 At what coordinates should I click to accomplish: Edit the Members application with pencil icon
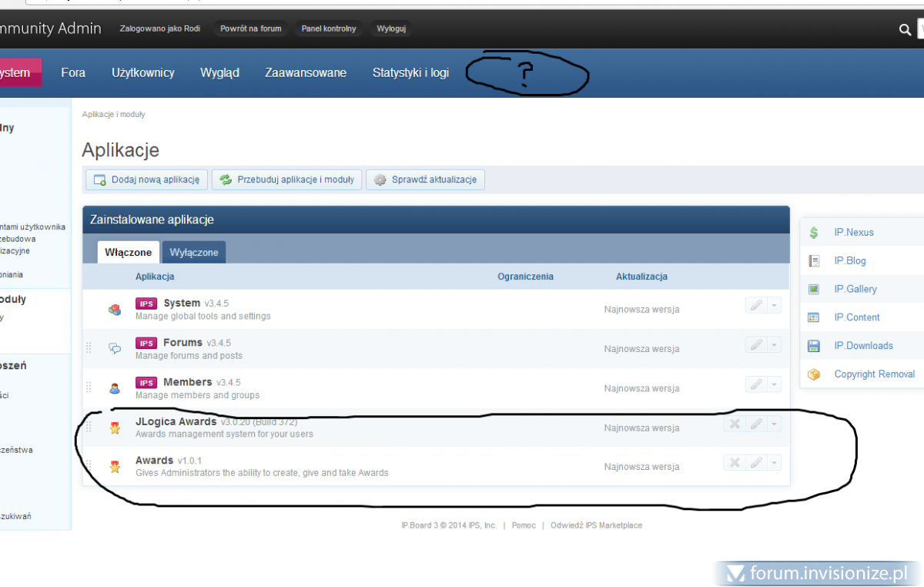point(756,384)
